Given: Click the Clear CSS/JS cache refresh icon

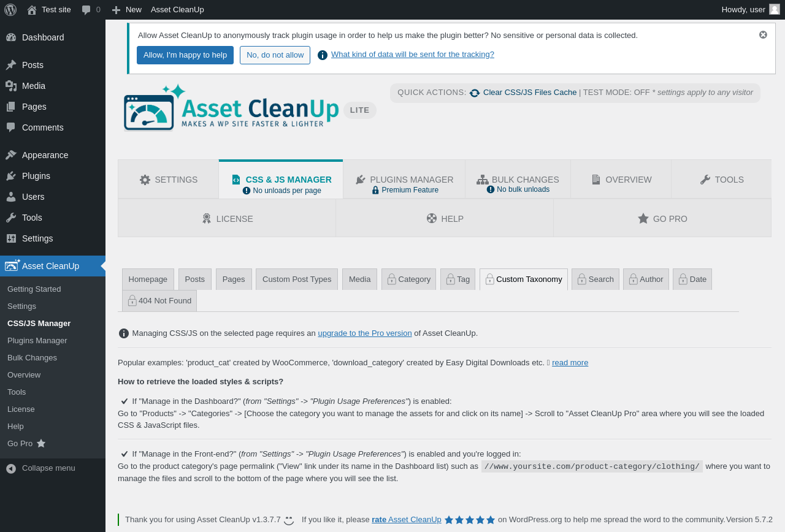Looking at the screenshot, I should click(x=475, y=93).
